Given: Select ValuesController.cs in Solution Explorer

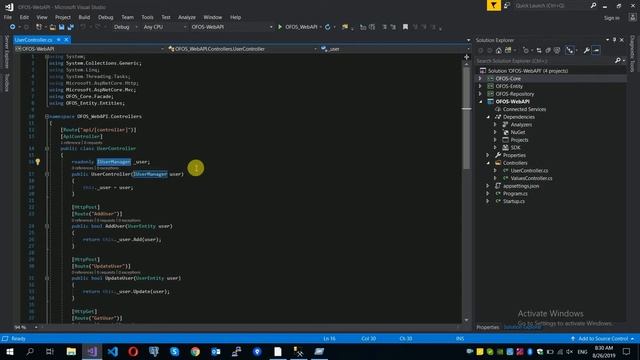Looking at the screenshot, I should pyautogui.click(x=531, y=178).
